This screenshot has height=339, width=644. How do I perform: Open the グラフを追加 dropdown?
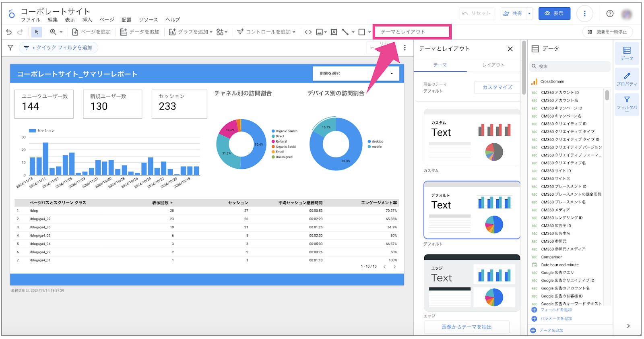coord(190,32)
